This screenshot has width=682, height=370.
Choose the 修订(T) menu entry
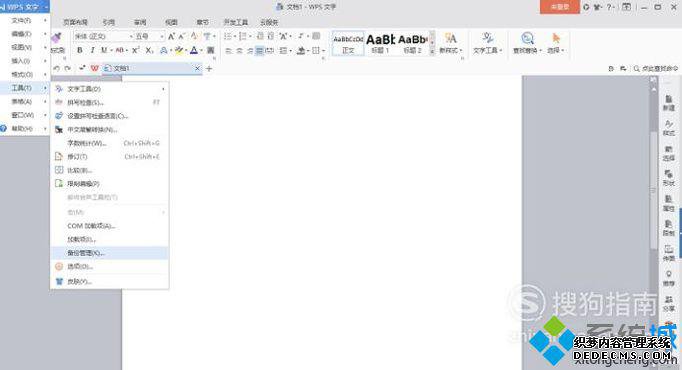(110, 157)
